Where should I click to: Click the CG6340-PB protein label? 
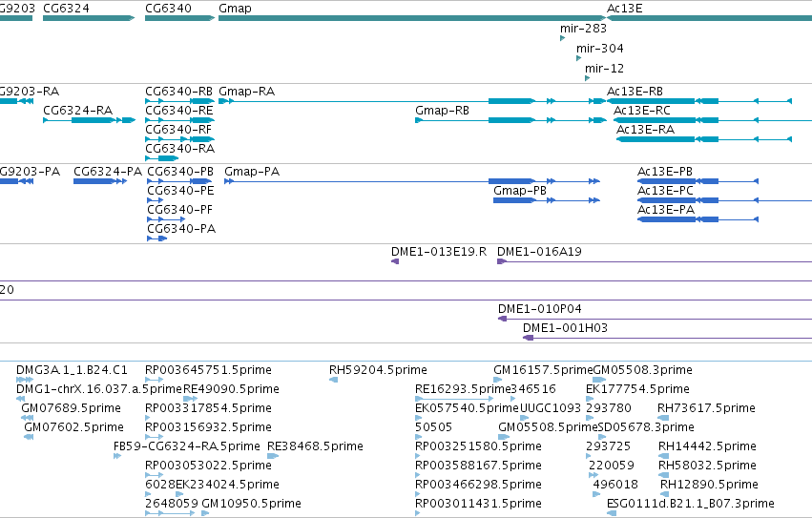pyautogui.click(x=180, y=172)
